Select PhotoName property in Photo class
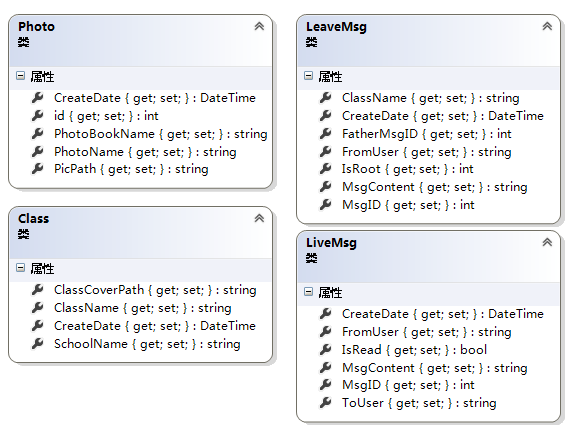The height and width of the screenshot is (437, 574). 145,152
